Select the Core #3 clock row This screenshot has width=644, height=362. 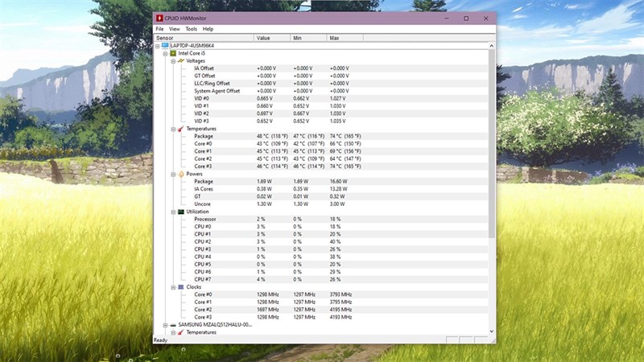coord(341,317)
